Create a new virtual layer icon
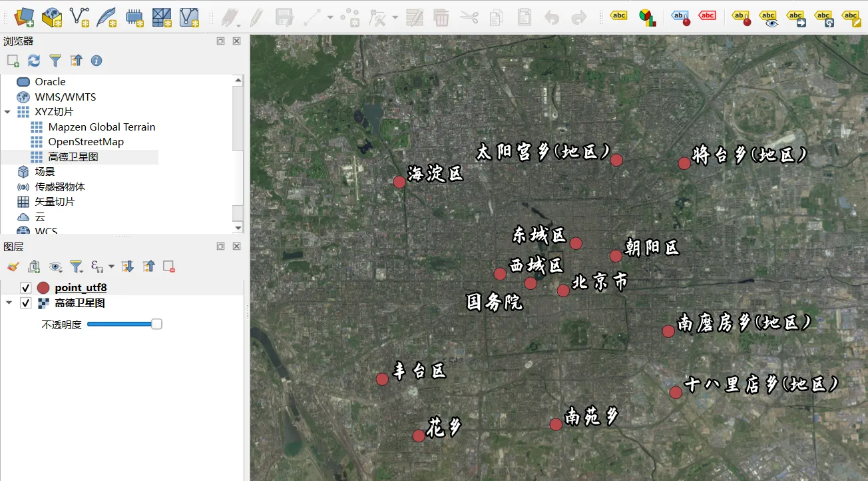The height and width of the screenshot is (481, 868). pos(190,17)
